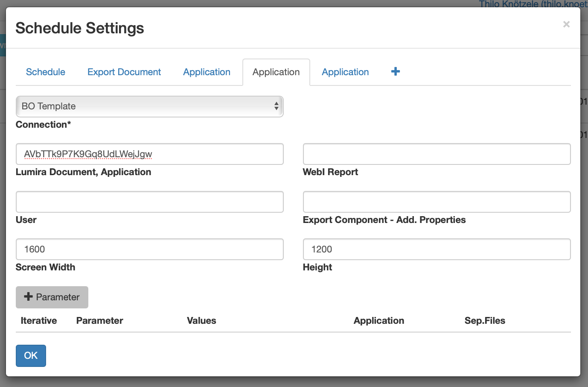Edit the Screen Width field showing 1600
This screenshot has width=588, height=387.
[x=150, y=249]
